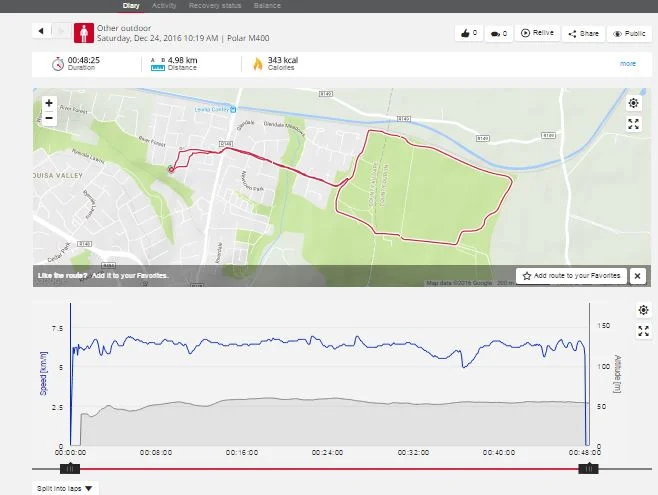
Task: Open the Split into laps dropdown
Action: click(65, 488)
